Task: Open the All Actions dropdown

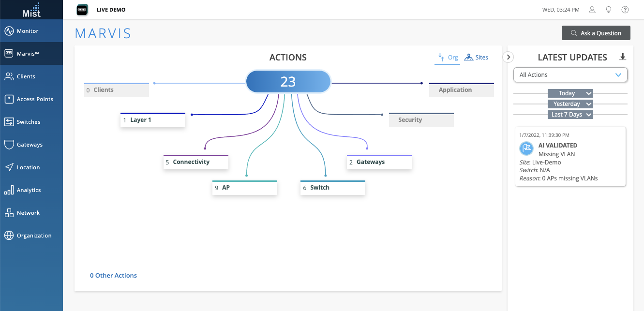Action: [570, 75]
